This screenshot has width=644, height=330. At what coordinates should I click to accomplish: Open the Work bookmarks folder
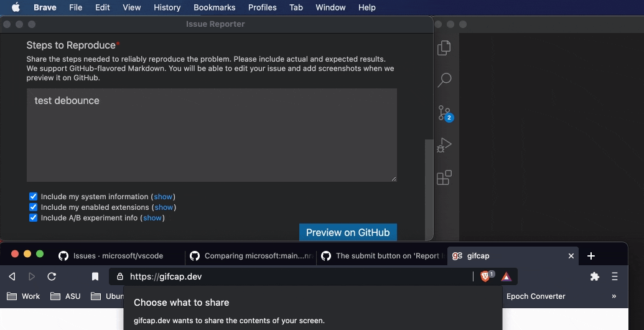[24, 296]
